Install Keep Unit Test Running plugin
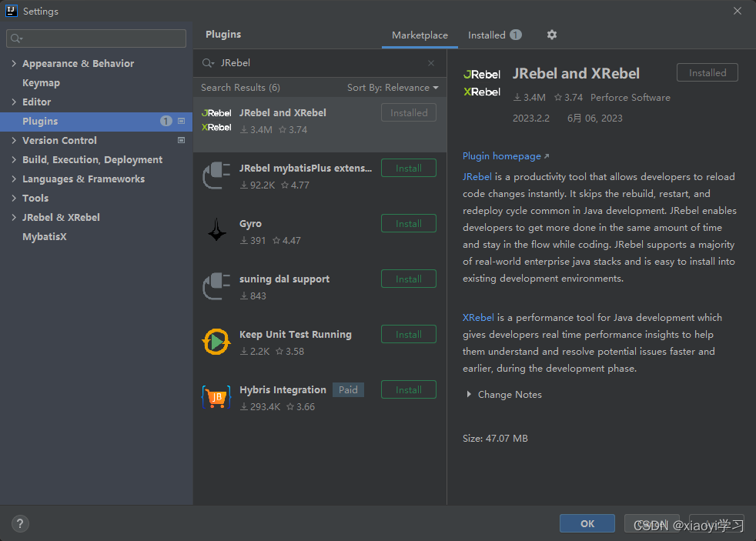756x541 pixels. coord(408,334)
